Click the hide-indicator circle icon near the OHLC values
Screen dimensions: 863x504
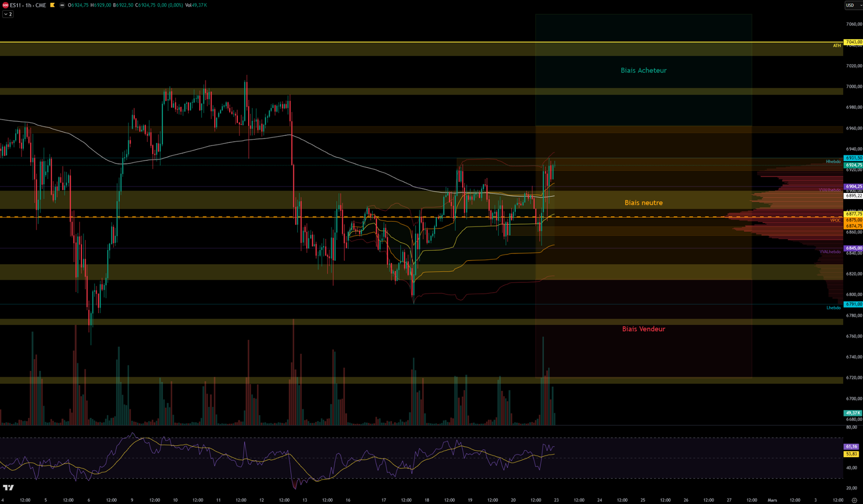(x=62, y=6)
